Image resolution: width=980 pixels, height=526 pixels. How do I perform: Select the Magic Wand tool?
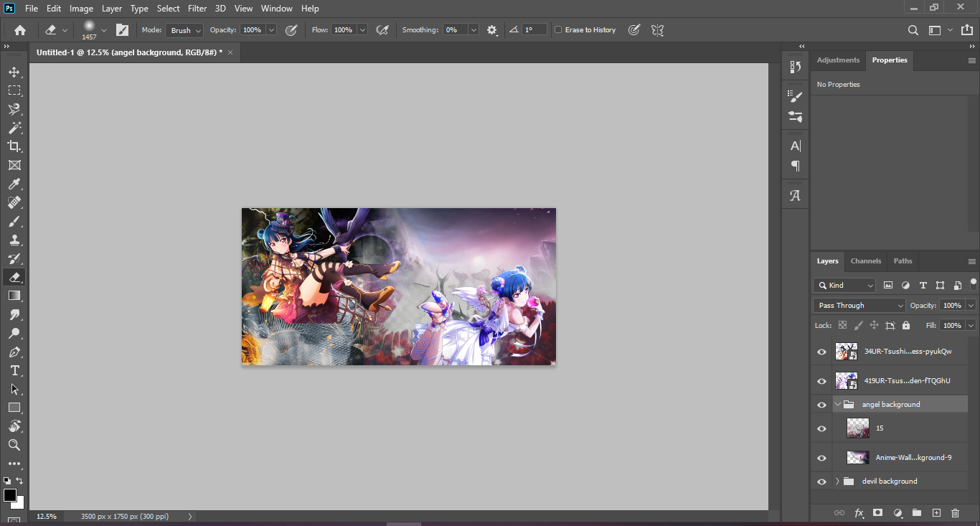(x=14, y=128)
